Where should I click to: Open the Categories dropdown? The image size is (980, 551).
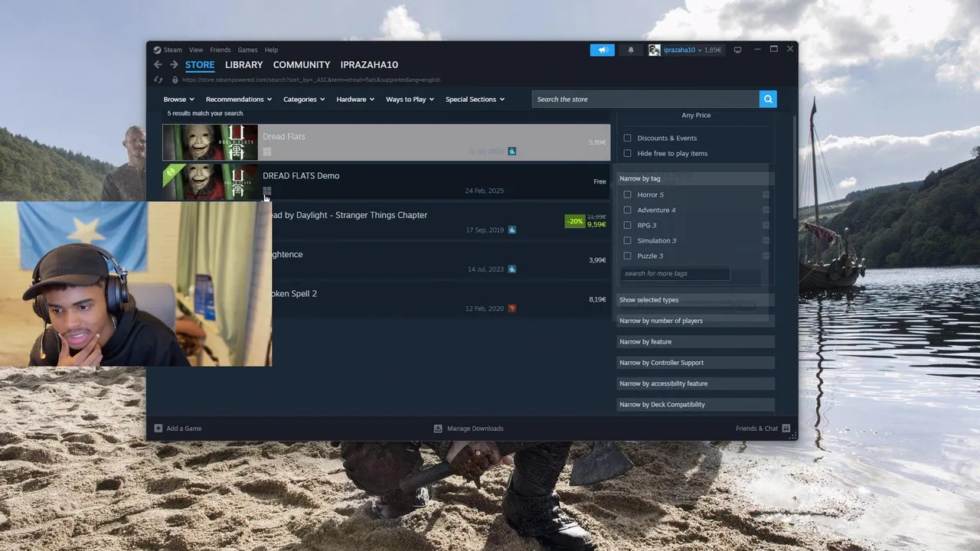pos(304,99)
